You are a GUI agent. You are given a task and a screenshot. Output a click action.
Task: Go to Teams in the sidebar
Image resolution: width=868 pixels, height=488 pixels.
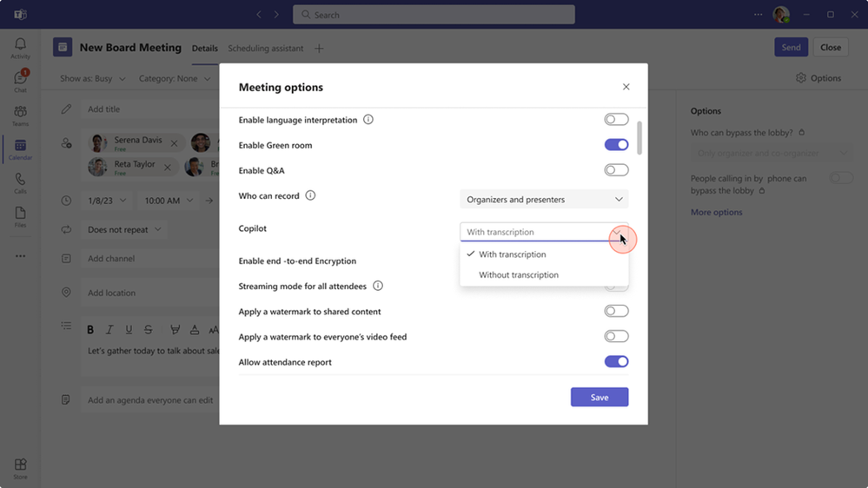tap(20, 115)
